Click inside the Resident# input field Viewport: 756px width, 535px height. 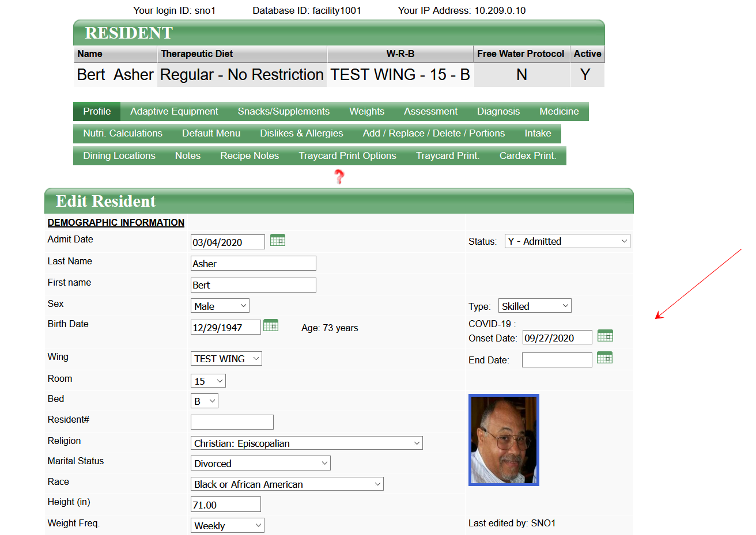[x=232, y=422]
